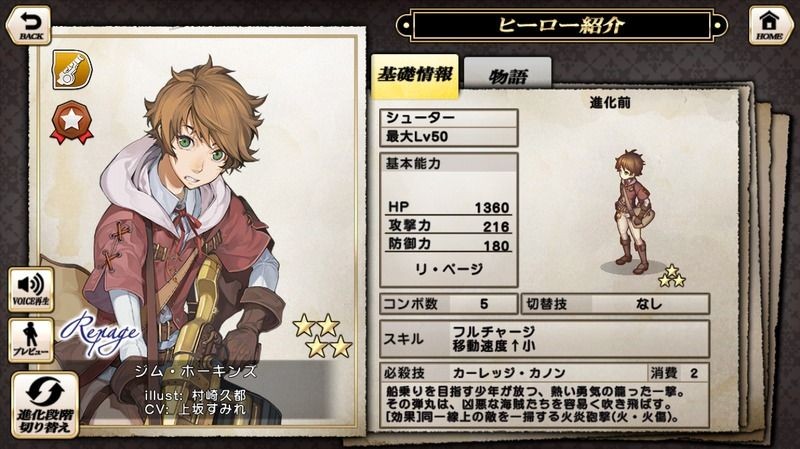Viewport: 800px width, 449px height.
Task: Tap the cannon weapon type icon
Action: pos(72,69)
